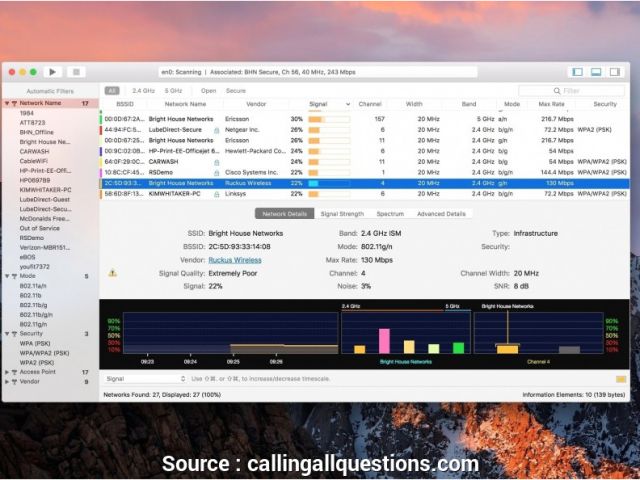Collapse the Network Name filter group
Viewport: 640px width, 480px height.
[7, 103]
